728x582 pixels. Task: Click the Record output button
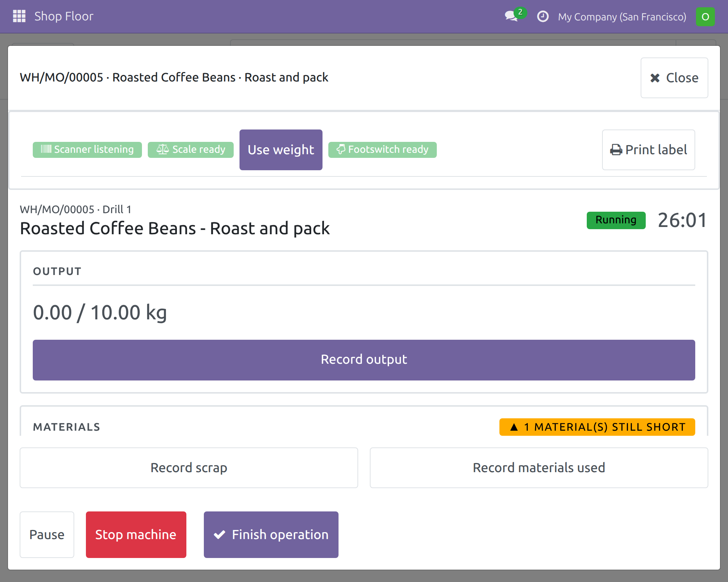click(364, 360)
